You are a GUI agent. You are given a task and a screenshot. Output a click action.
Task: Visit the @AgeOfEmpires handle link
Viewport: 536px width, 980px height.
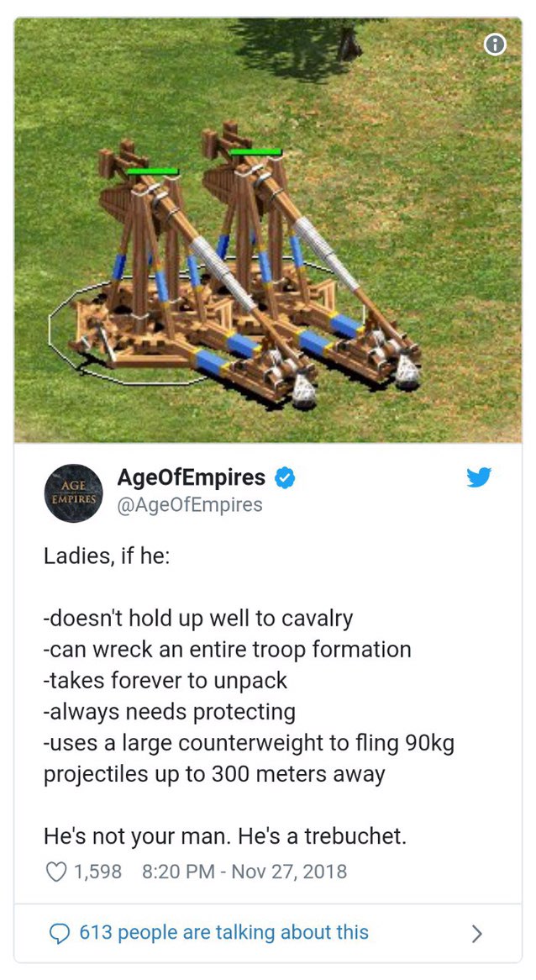[x=190, y=504]
